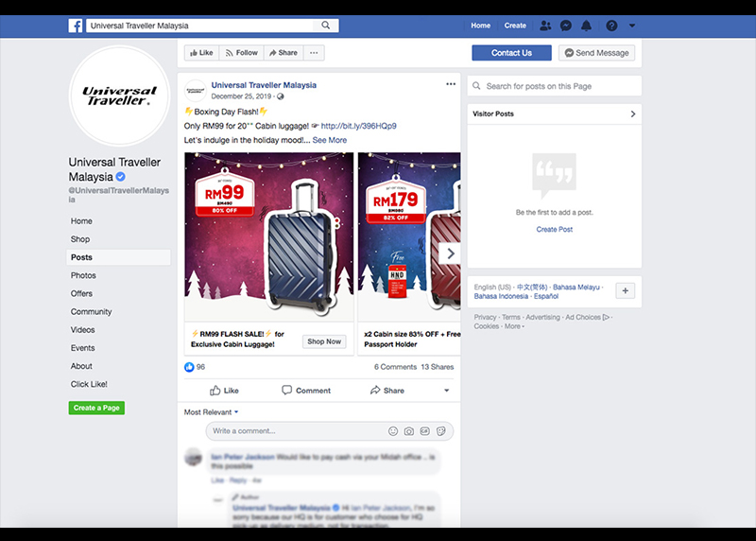Click the Contact Us button
Viewport: 756px width, 541px height.
click(511, 53)
